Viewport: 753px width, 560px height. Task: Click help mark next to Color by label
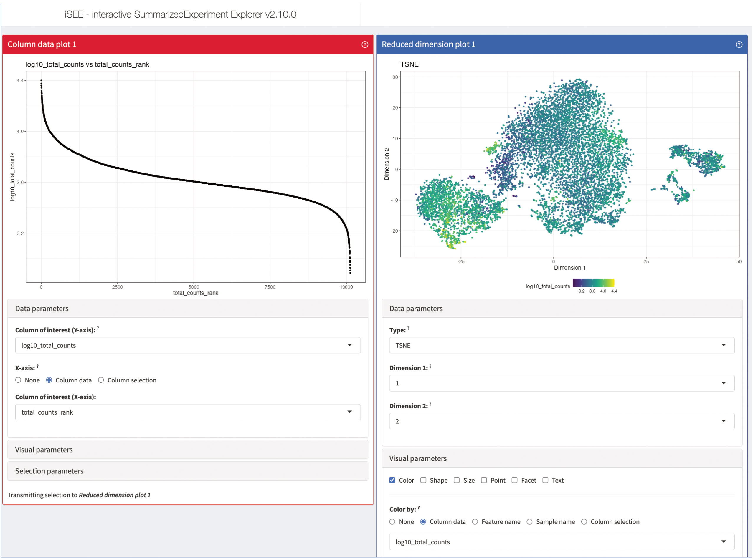pos(419,508)
